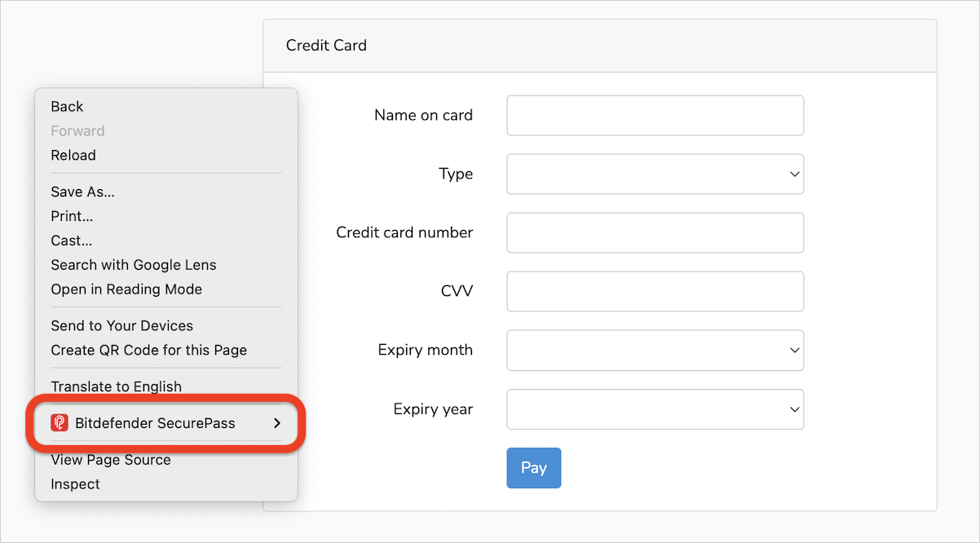The image size is (980, 543).
Task: Click the Credit card number label
Action: click(404, 233)
